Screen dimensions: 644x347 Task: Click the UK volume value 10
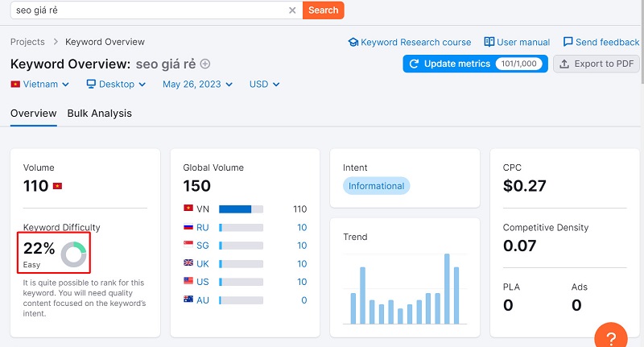[302, 263]
